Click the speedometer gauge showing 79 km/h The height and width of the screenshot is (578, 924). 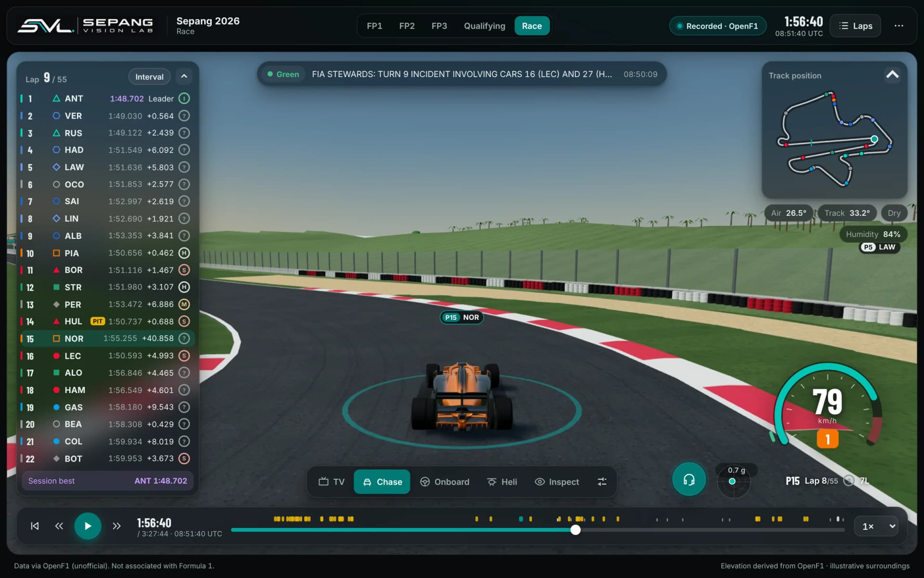click(x=827, y=405)
